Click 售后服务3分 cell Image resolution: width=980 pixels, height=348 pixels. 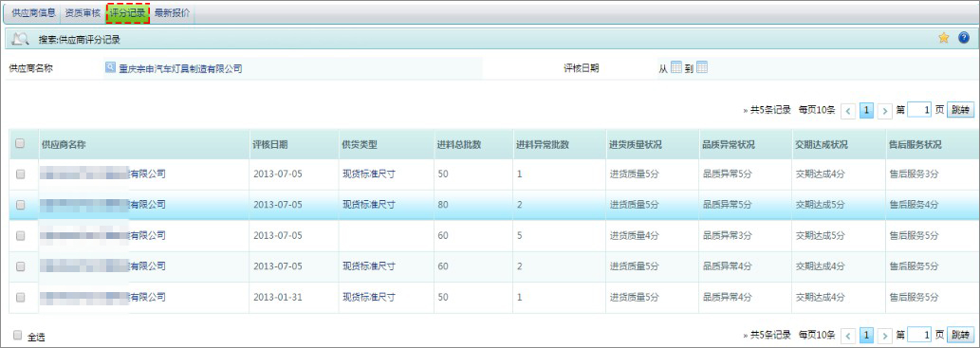point(915,174)
